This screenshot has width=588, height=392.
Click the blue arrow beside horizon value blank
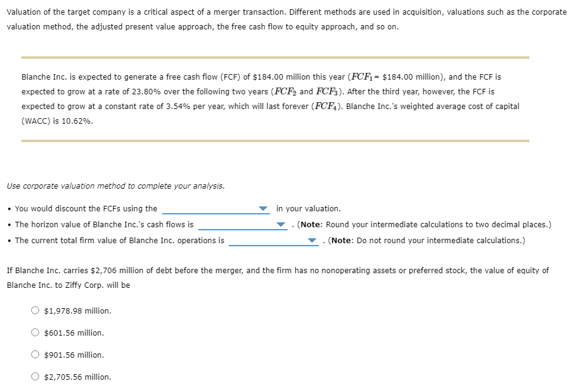pyautogui.click(x=280, y=224)
